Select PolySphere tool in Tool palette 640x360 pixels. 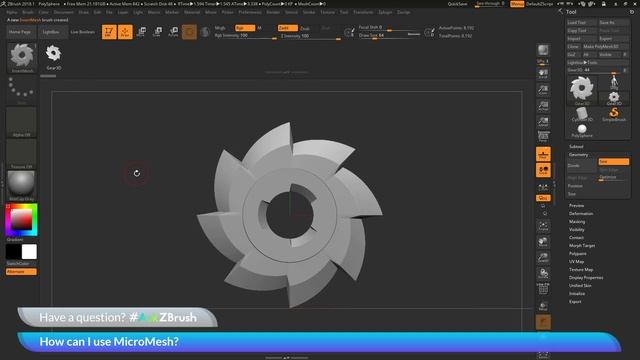[x=582, y=131]
